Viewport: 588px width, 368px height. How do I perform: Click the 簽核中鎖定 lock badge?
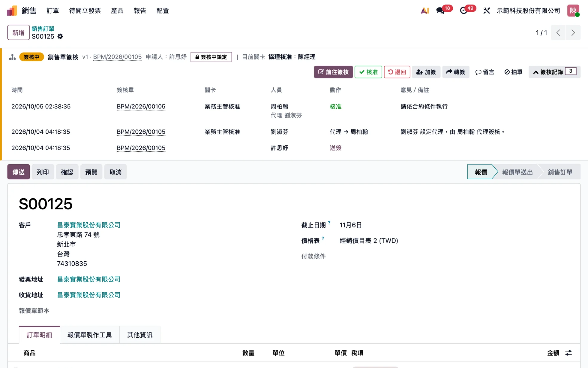pyautogui.click(x=211, y=57)
